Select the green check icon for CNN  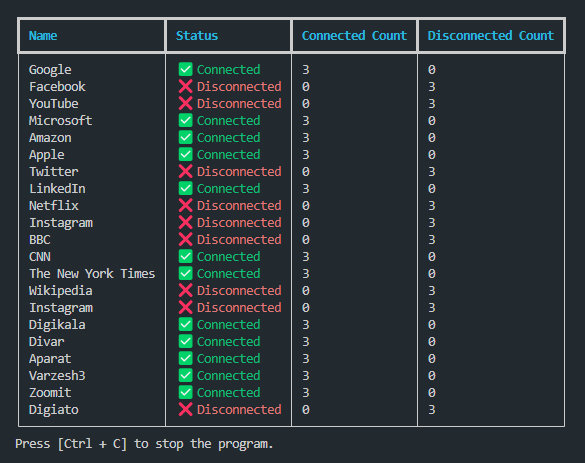click(185, 256)
